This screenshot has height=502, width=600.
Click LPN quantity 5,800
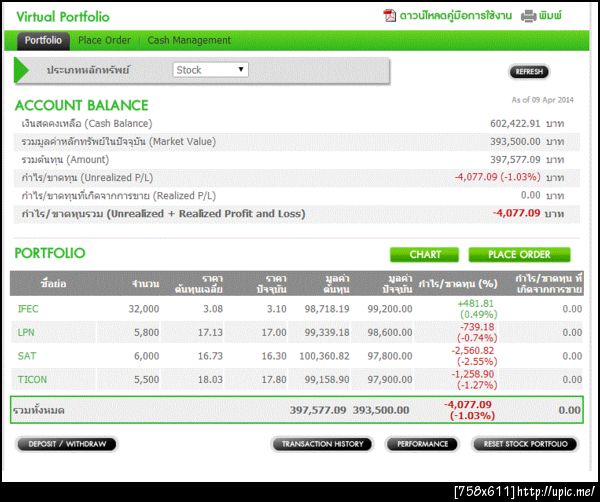pyautogui.click(x=147, y=332)
